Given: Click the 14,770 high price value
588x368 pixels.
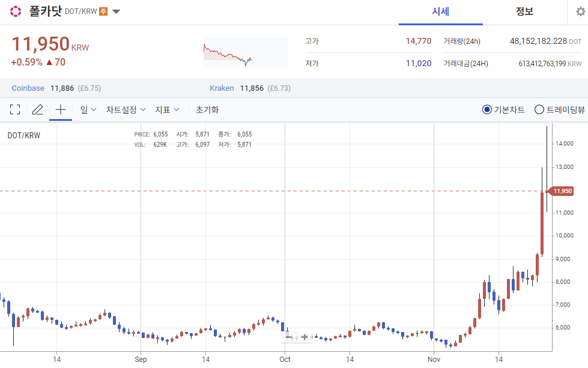Looking at the screenshot, I should coord(419,41).
